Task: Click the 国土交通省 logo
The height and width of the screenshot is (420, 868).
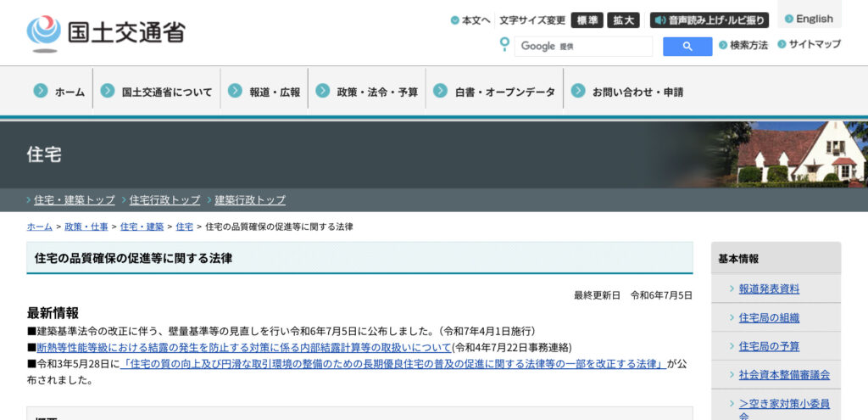Action: pos(106,33)
